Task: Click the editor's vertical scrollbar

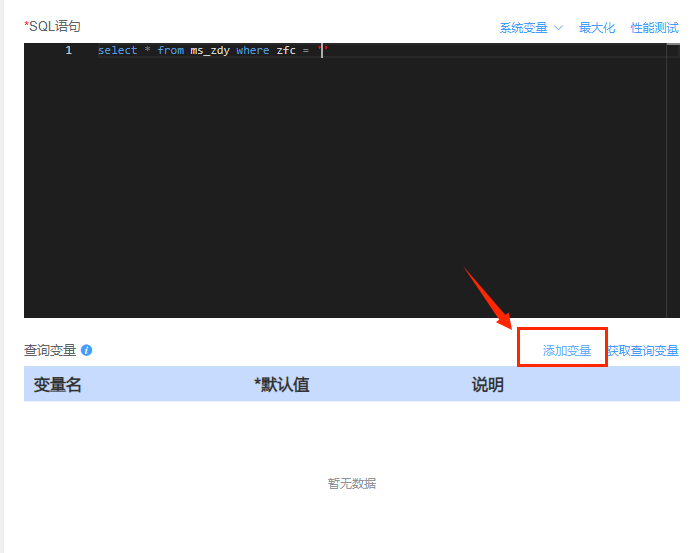Action: [673, 180]
